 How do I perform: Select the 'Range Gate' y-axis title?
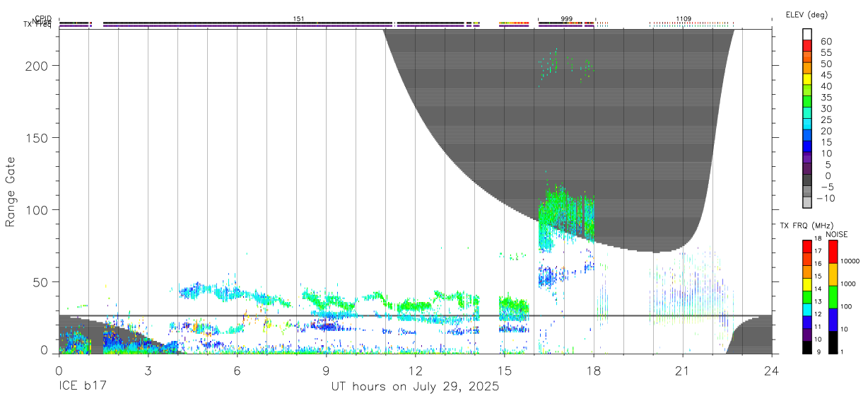click(x=11, y=192)
